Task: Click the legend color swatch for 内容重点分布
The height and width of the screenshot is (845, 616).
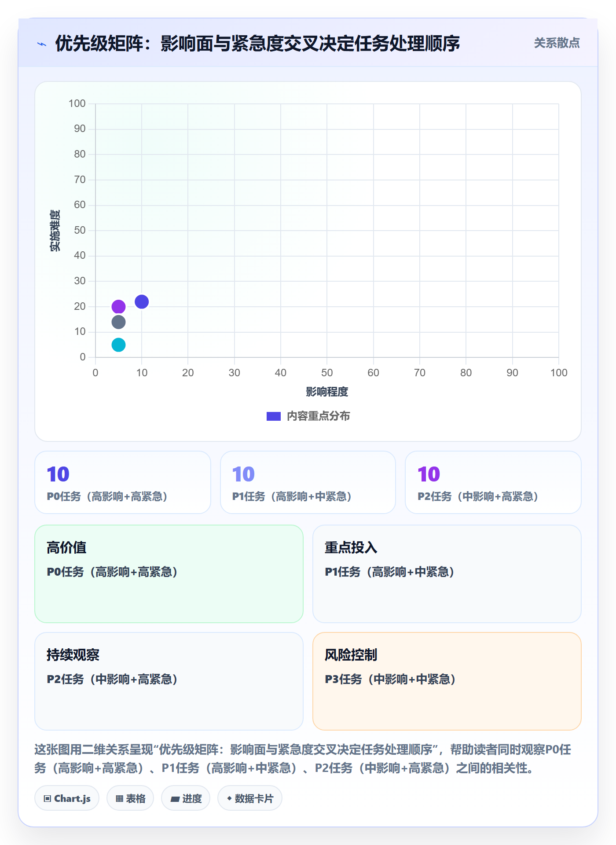Action: [274, 416]
